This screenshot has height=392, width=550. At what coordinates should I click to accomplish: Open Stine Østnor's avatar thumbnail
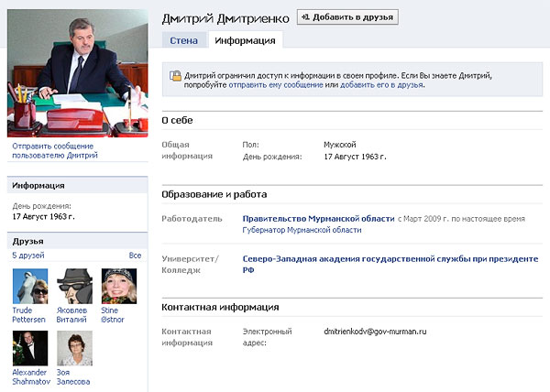[119, 286]
